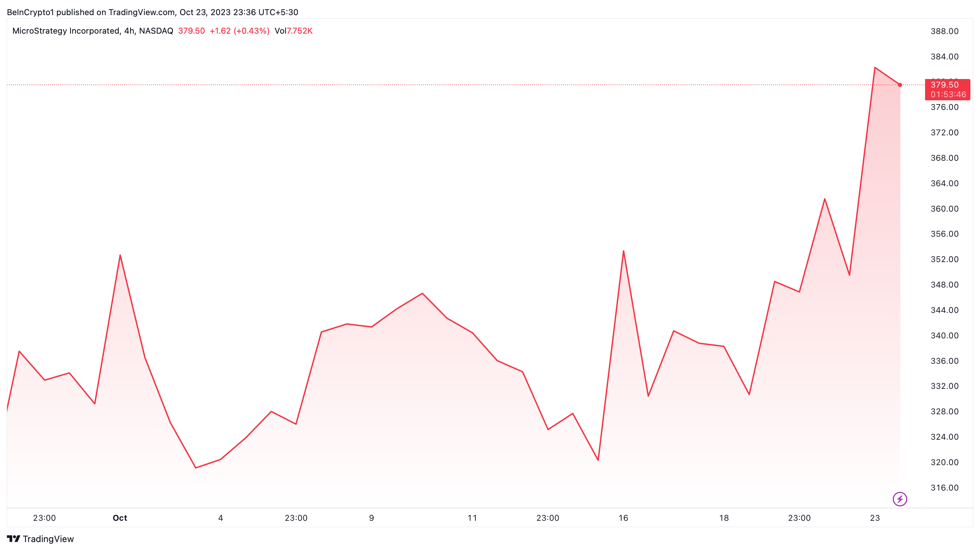This screenshot has height=551, width=980.
Task: Click the red 379.50 current price label
Action: (945, 85)
